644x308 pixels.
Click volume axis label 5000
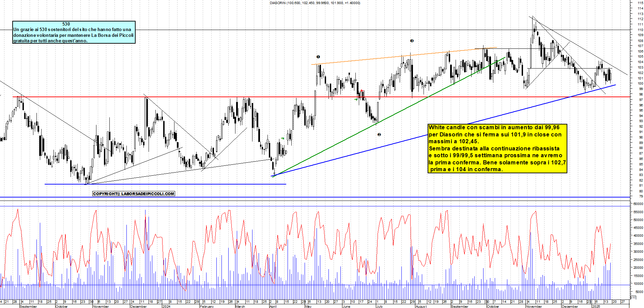(x=639, y=292)
